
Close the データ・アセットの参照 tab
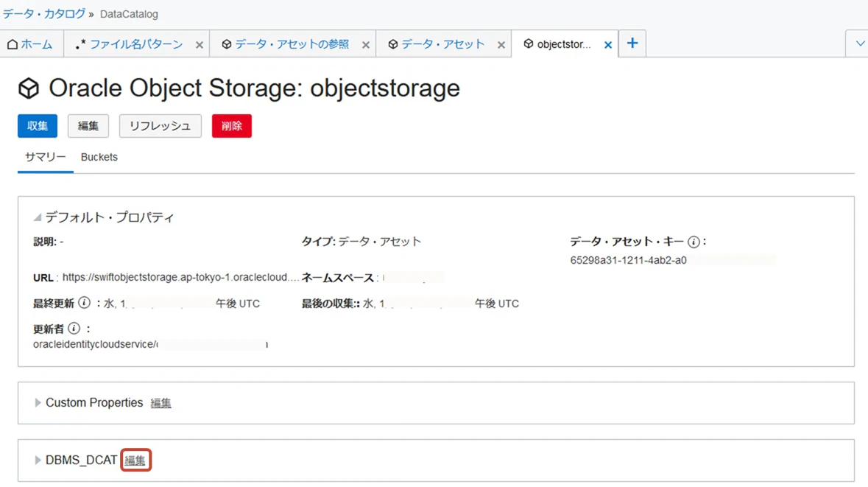[365, 45]
